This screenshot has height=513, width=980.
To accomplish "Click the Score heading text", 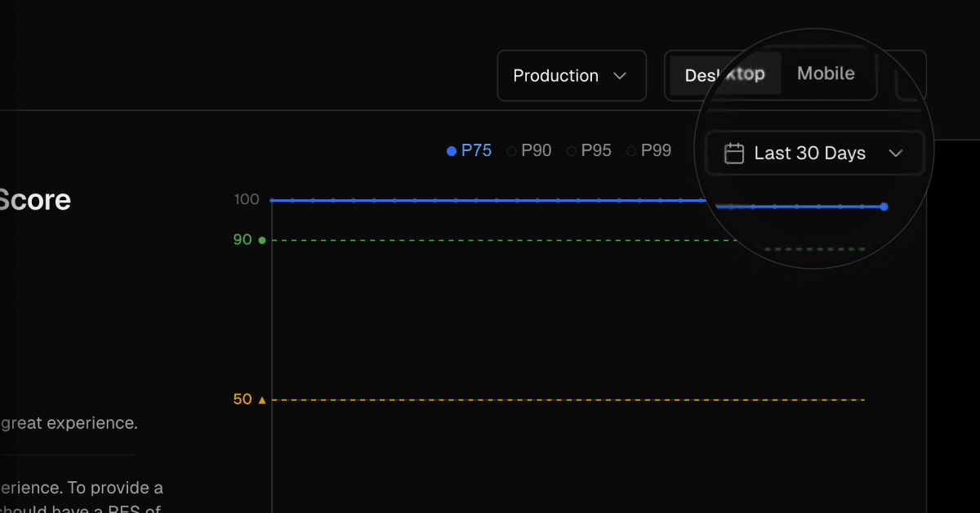I will [35, 200].
